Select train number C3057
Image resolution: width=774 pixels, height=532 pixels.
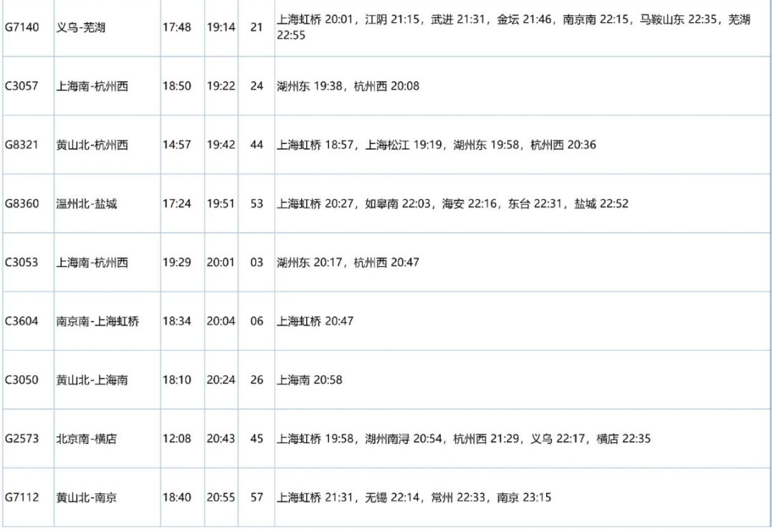point(21,86)
